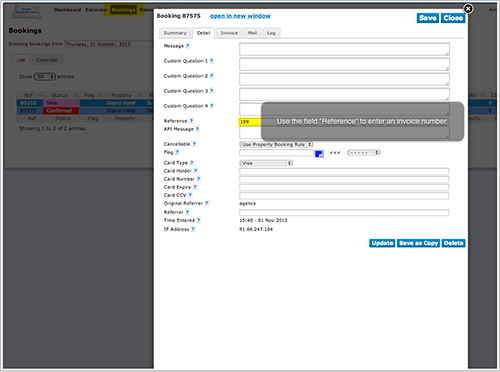Show help for Card Number

tap(199, 179)
